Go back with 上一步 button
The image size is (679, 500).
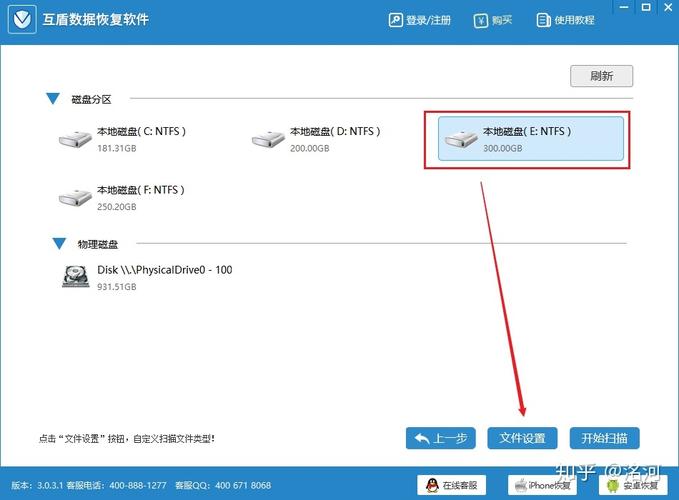440,438
